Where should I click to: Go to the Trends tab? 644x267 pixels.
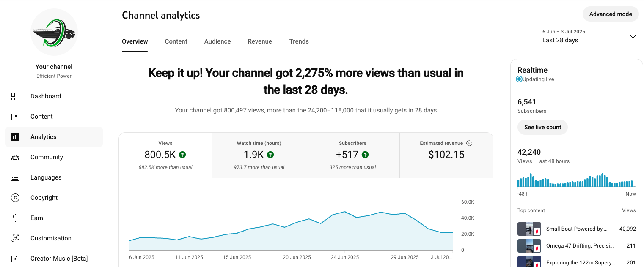tap(299, 41)
